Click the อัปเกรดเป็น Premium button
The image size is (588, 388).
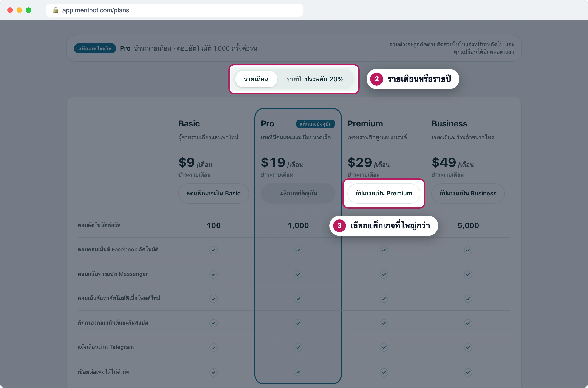[x=384, y=194]
